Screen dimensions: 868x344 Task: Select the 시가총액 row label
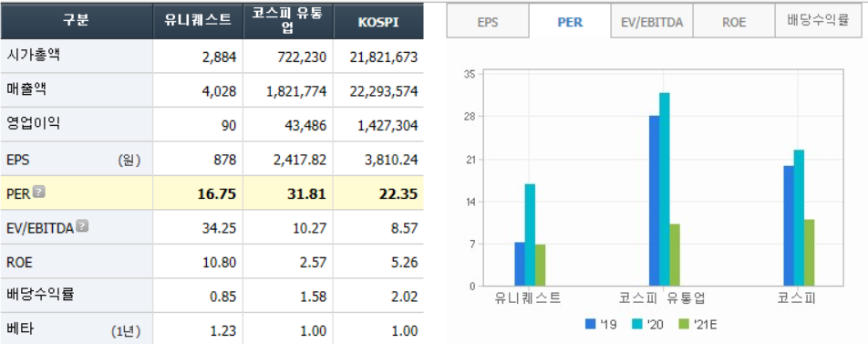tap(32, 56)
